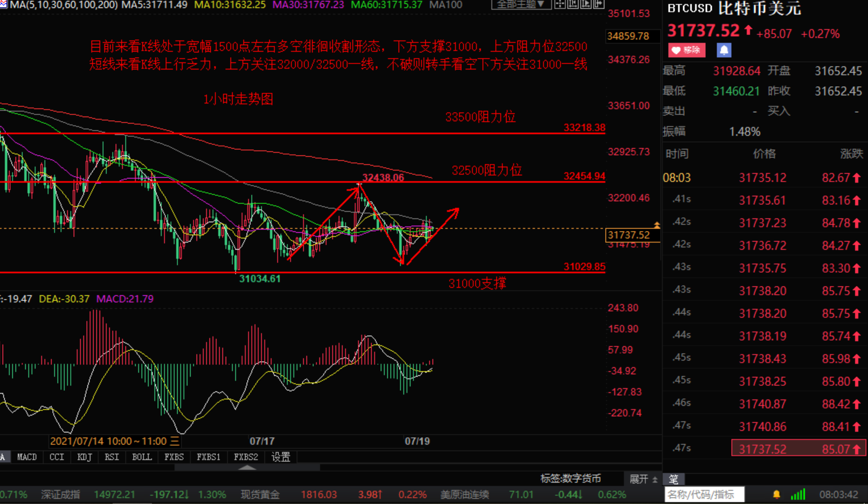
Task: Expand the panel with 展开
Action: tap(643, 479)
